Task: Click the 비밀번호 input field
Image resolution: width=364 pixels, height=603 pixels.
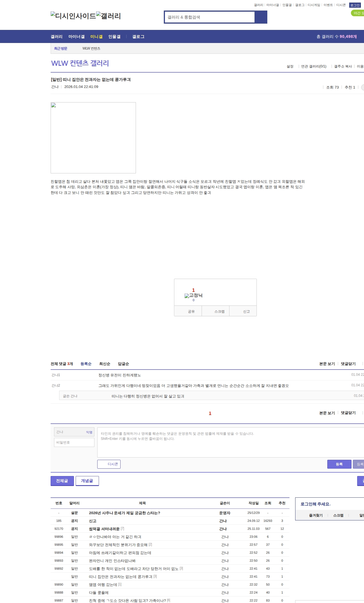Action: 74,442
